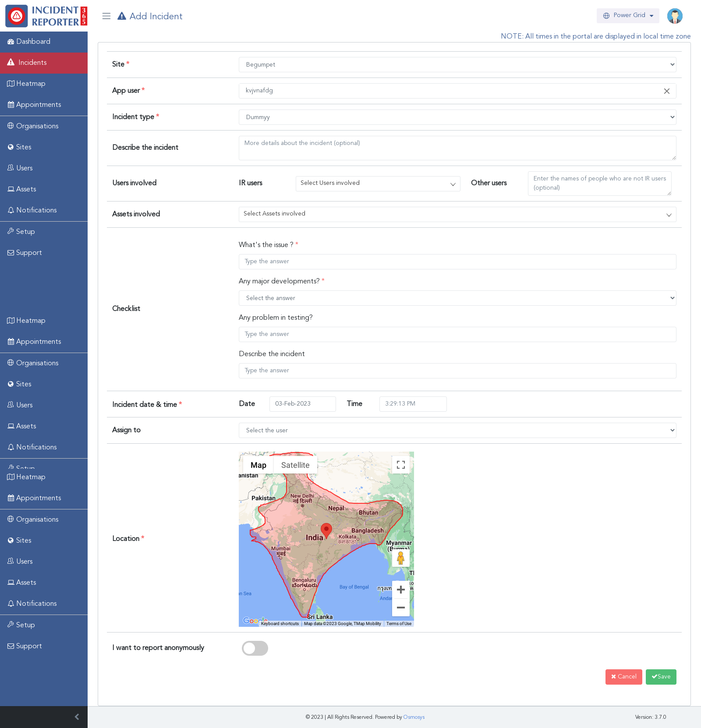The height and width of the screenshot is (728, 701).
Task: Open the Assign to user dropdown
Action: coord(457,431)
